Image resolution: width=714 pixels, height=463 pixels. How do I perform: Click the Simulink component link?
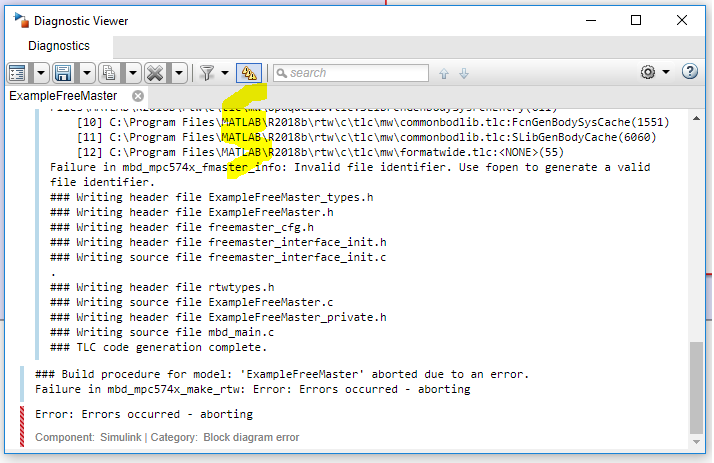click(x=121, y=438)
